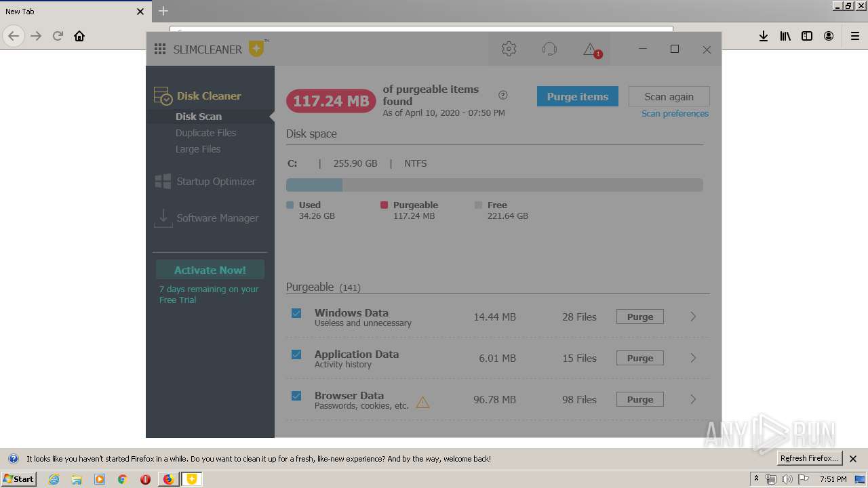The width and height of the screenshot is (868, 488).
Task: Uncheck Browser Data checkbox
Action: click(x=296, y=396)
